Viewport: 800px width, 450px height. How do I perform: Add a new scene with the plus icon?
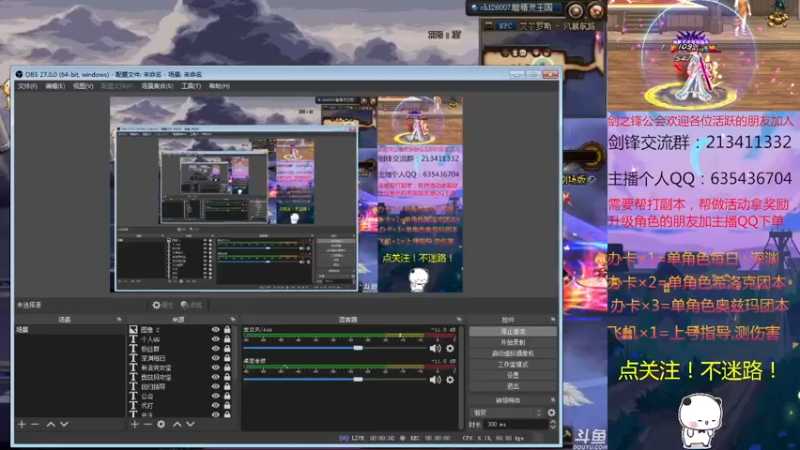click(x=21, y=424)
